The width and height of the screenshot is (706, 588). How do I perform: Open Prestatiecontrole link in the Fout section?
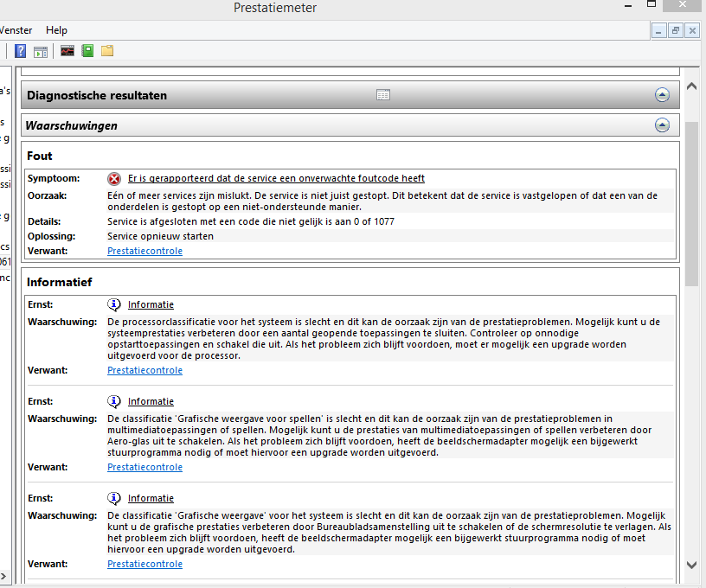point(145,251)
